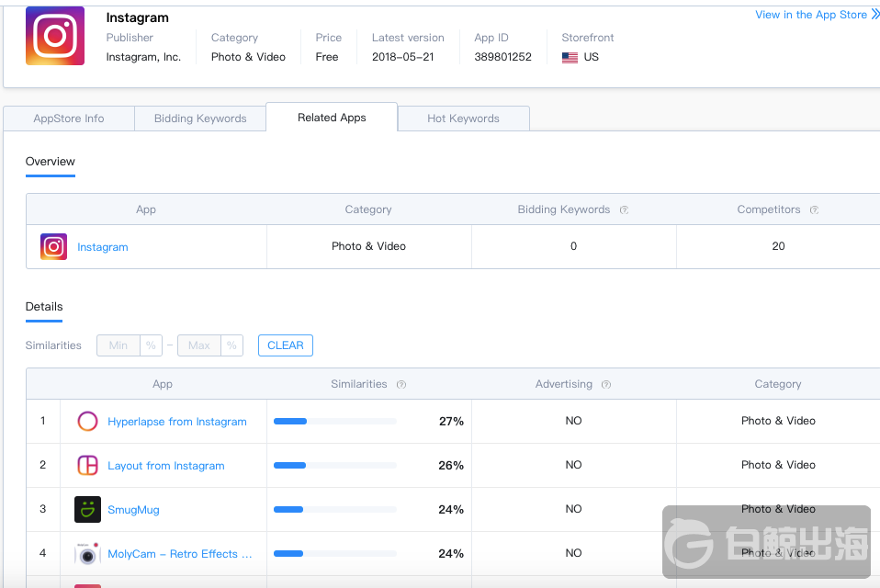Click Instagram icon in Overview table

coord(54,247)
